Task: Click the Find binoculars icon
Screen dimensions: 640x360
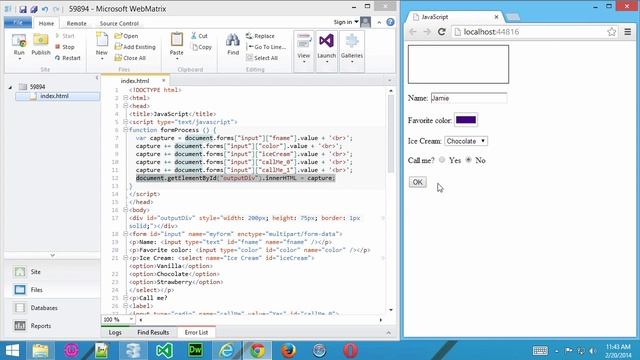Action: 233,40
